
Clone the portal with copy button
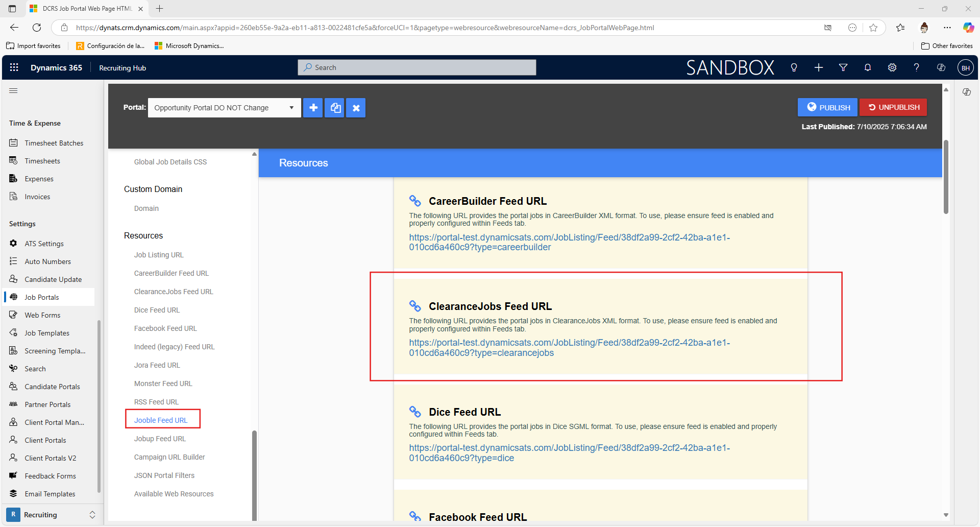pos(335,108)
